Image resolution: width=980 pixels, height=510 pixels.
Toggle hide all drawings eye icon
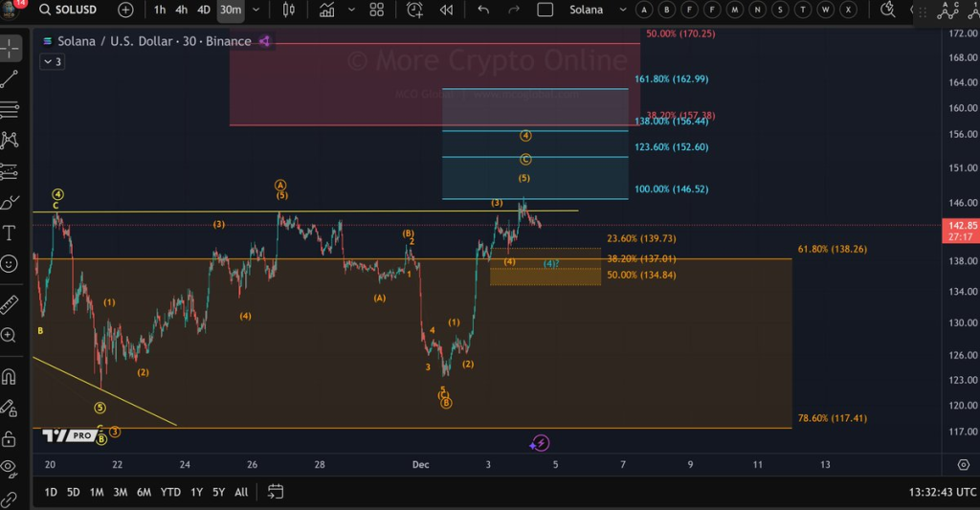point(10,468)
